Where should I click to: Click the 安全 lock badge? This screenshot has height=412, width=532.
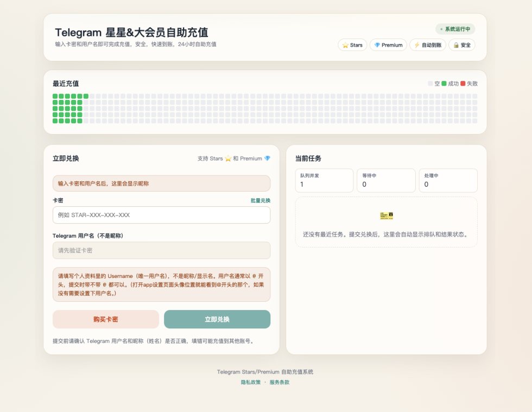coord(462,45)
